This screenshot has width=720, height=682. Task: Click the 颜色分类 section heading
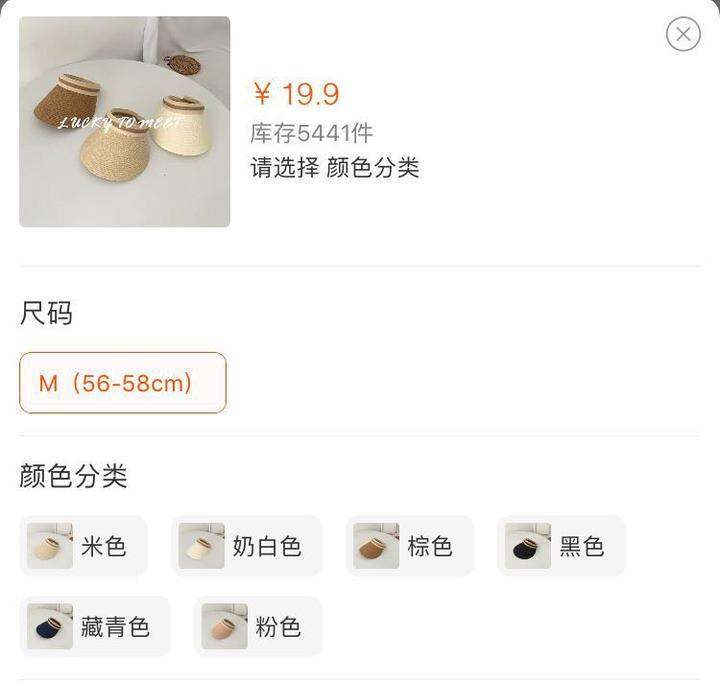click(x=73, y=475)
